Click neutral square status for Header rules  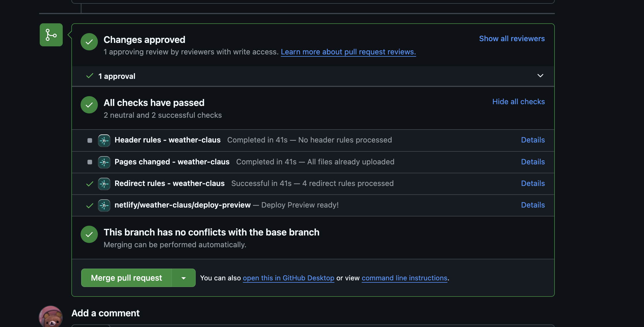[x=90, y=140]
